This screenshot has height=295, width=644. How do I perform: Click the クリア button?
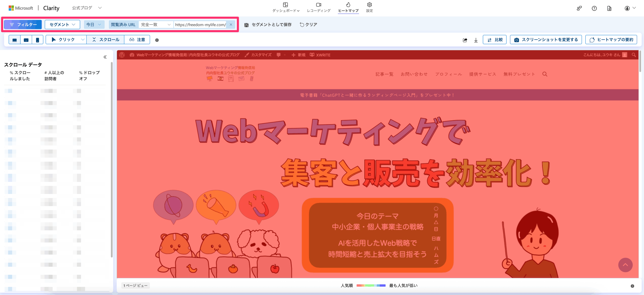308,24
